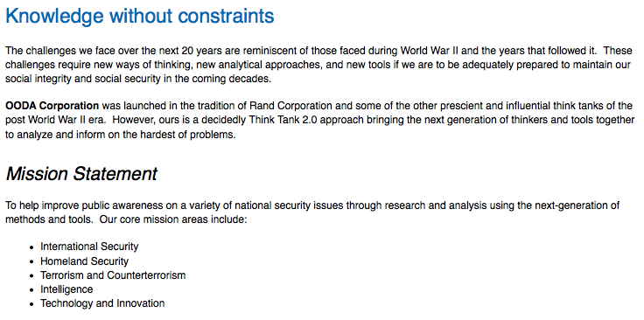Image resolution: width=644 pixels, height=320 pixels.
Task: Click the bullet before 'Technology and Innovation'
Action: point(31,304)
